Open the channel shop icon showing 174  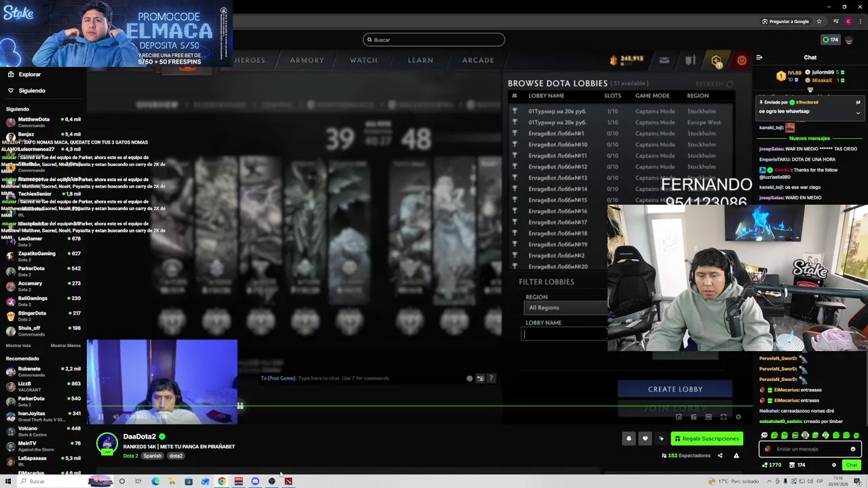point(797,465)
